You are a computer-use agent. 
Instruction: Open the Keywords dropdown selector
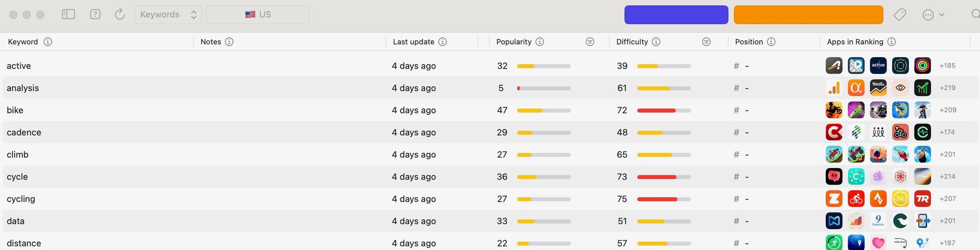click(x=168, y=15)
